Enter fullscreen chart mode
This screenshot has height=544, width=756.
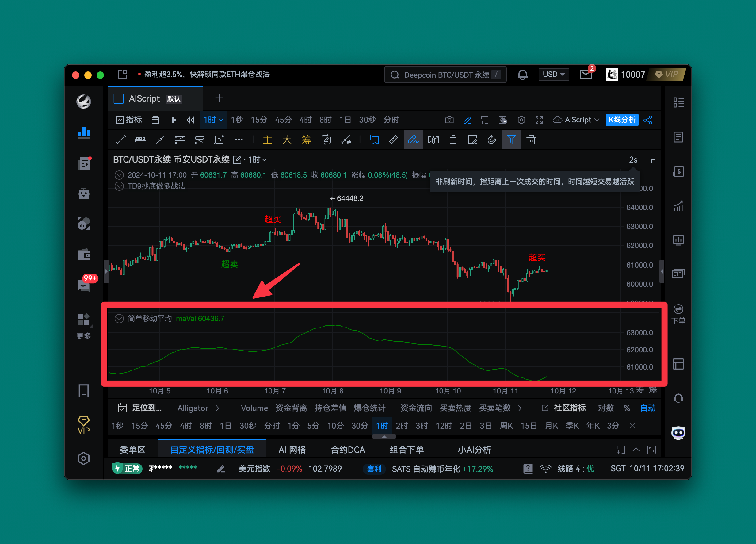[539, 120]
